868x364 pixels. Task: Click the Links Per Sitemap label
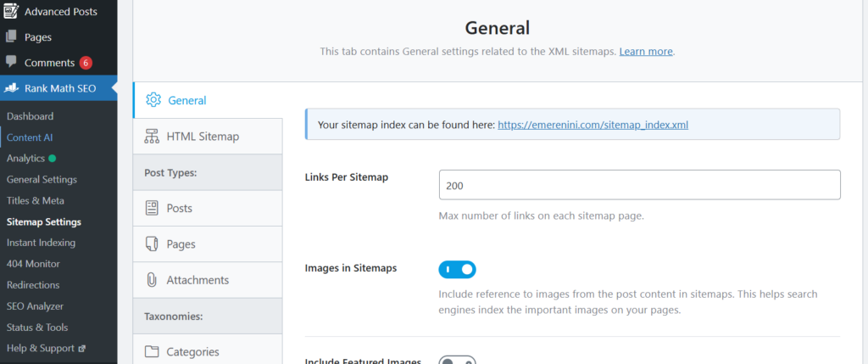coord(347,177)
